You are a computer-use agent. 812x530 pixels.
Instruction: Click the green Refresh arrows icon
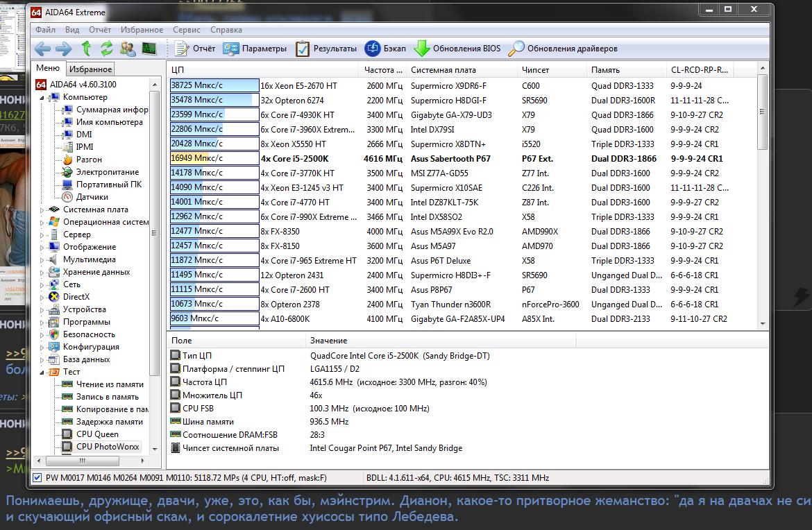(107, 49)
